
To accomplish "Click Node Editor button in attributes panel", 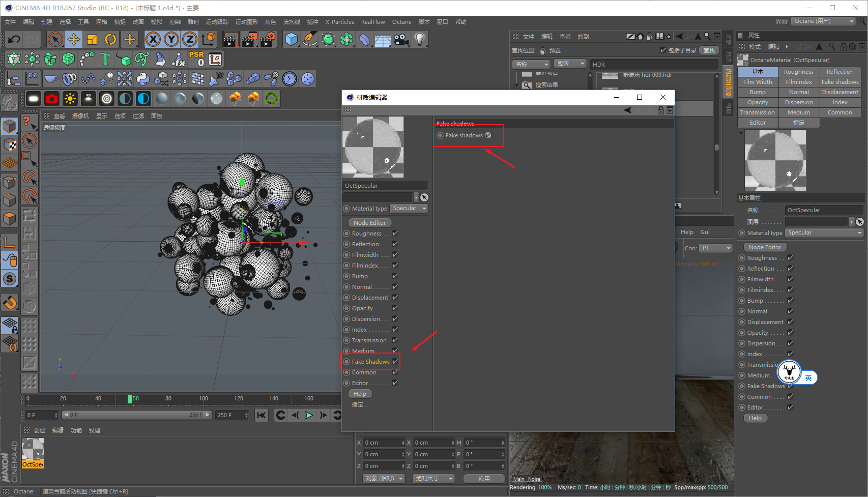I will click(765, 247).
